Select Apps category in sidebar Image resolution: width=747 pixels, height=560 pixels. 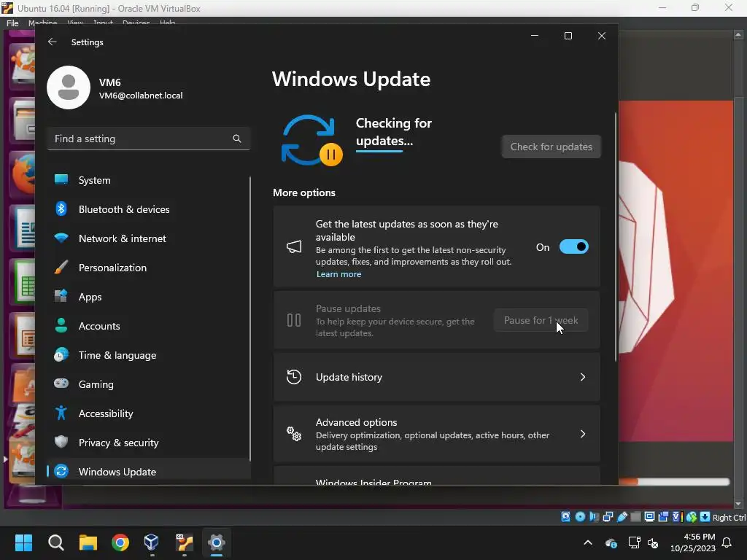coord(149,297)
